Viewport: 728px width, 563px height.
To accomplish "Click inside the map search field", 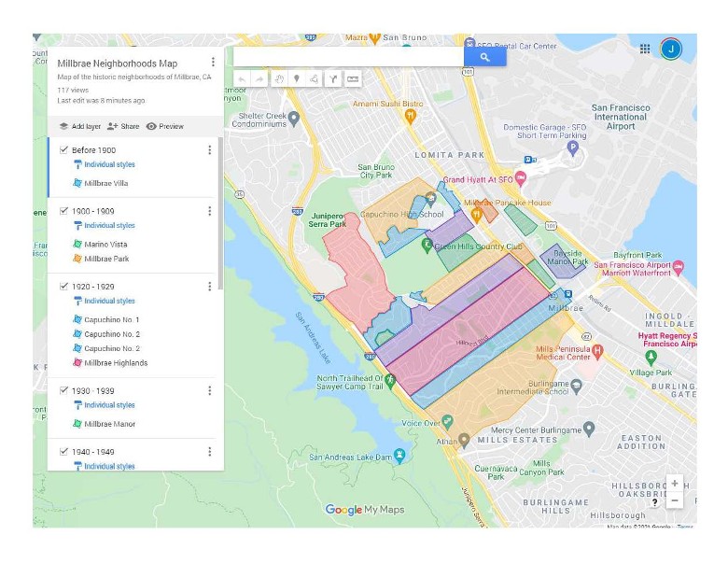I will pyautogui.click(x=348, y=58).
